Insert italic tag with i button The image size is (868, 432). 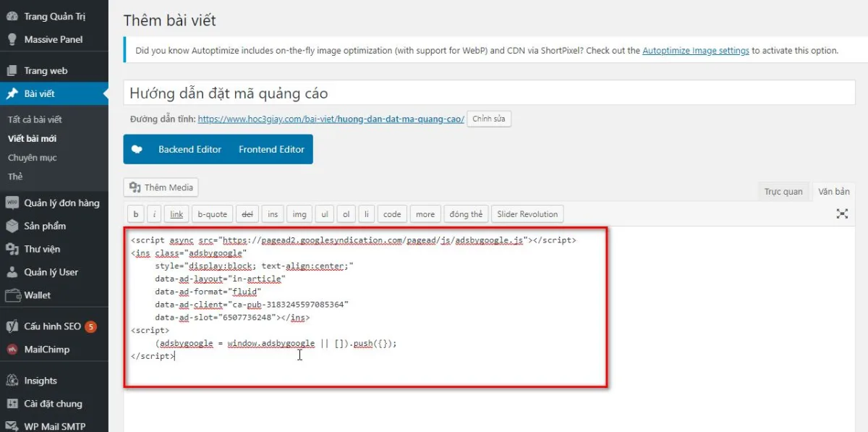(x=154, y=214)
